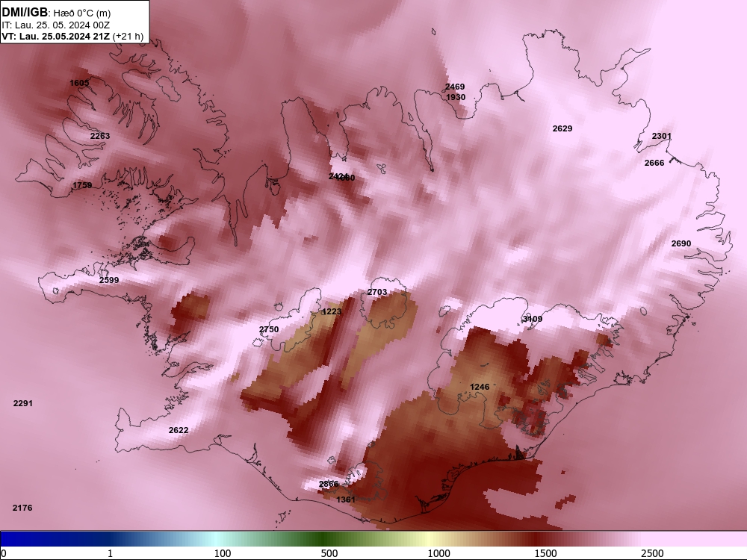Click the 2622 value label

click(x=179, y=430)
